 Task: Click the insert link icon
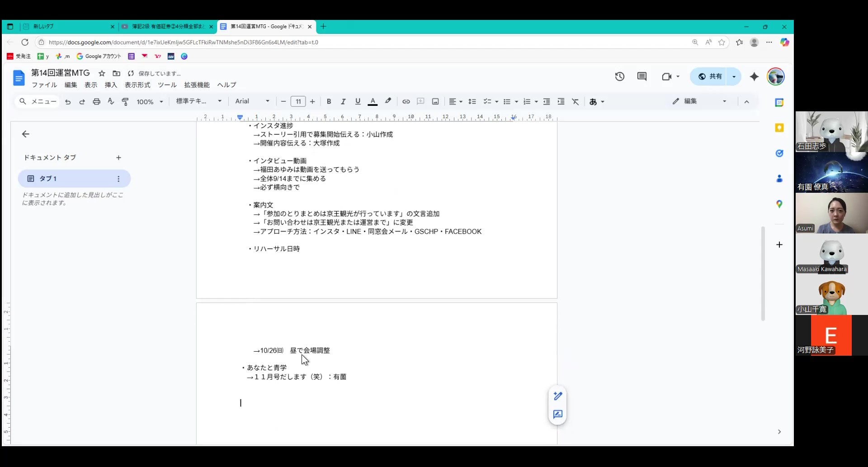point(406,102)
